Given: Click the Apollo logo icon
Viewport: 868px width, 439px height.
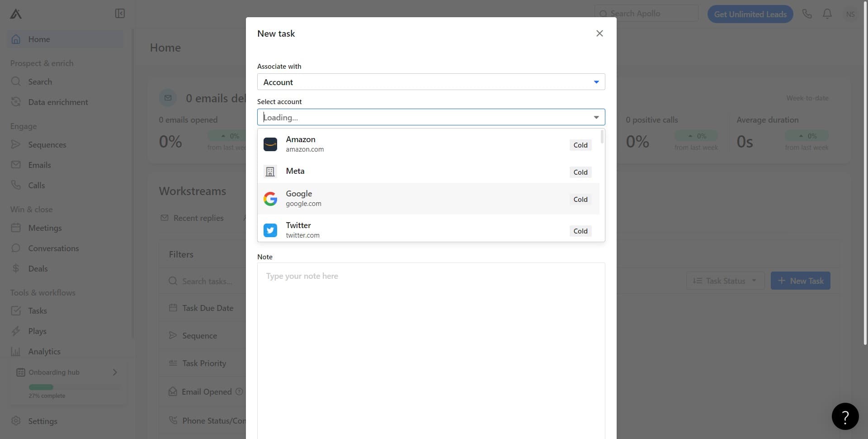Looking at the screenshot, I should [x=16, y=14].
